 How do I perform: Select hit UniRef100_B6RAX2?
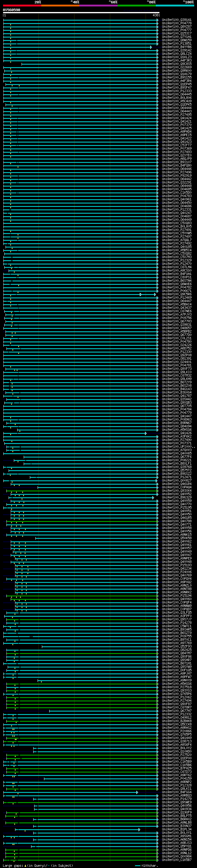(176, 819)
